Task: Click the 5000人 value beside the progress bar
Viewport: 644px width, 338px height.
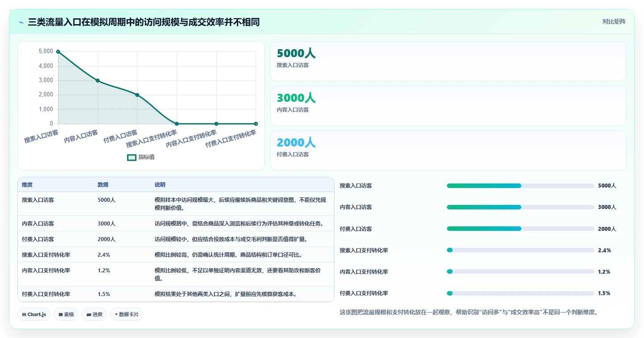Action: pyautogui.click(x=607, y=186)
